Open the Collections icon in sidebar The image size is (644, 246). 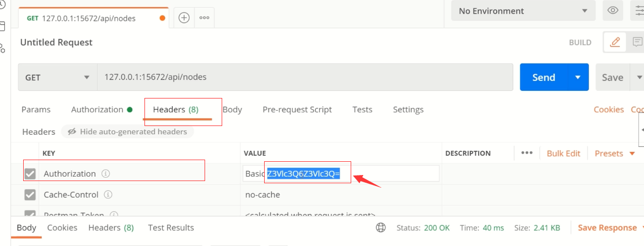point(2,27)
